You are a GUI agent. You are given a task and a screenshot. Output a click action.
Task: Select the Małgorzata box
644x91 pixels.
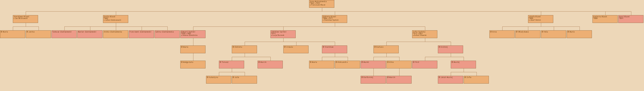[x=193, y=64]
